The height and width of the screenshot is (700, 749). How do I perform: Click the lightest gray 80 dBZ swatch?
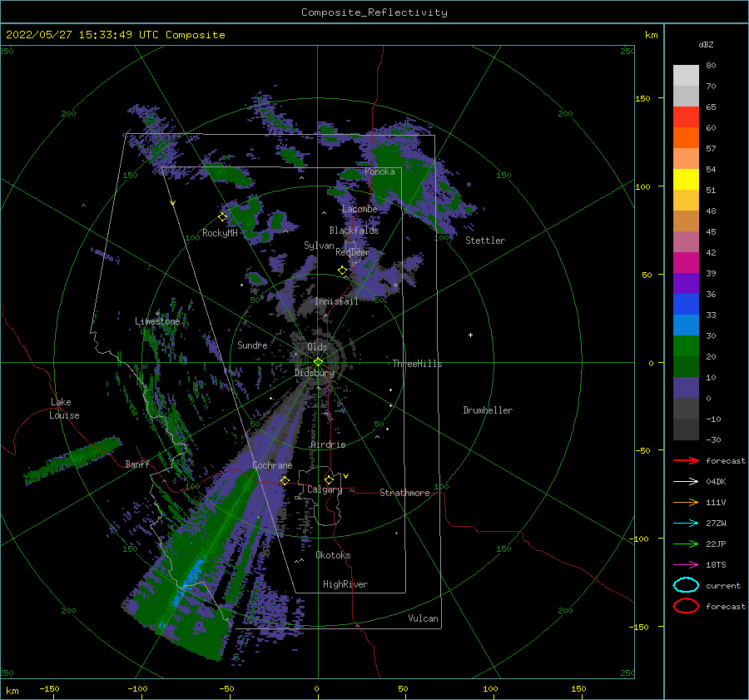click(x=686, y=75)
